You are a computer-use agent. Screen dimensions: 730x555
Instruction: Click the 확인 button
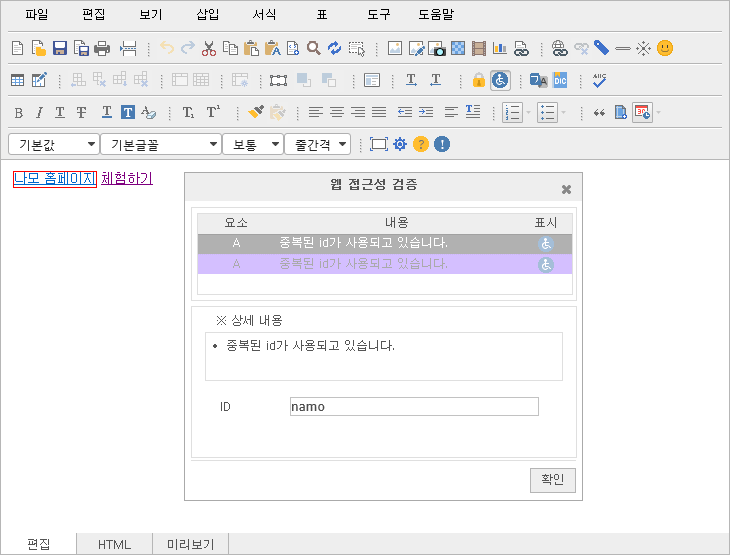coord(553,480)
